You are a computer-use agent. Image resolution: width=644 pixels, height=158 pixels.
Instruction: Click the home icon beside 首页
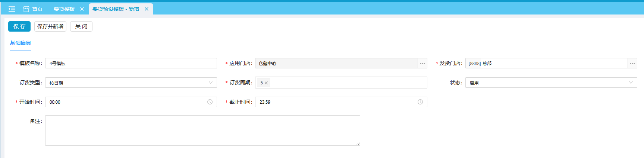(26, 9)
